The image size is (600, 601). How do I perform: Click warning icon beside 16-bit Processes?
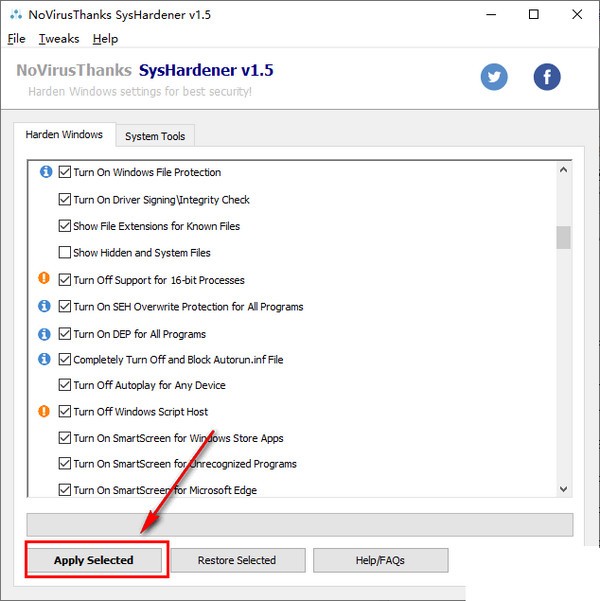click(x=44, y=278)
